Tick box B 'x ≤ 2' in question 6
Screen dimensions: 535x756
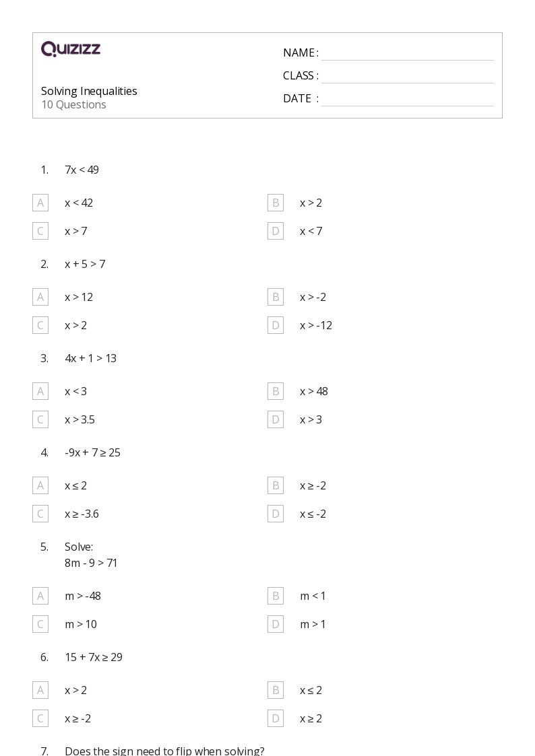pyautogui.click(x=276, y=690)
